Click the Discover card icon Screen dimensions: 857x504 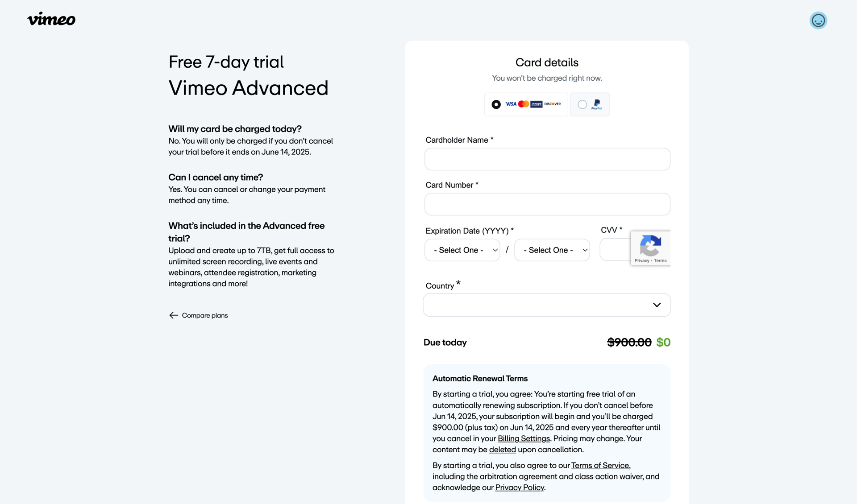(x=552, y=104)
